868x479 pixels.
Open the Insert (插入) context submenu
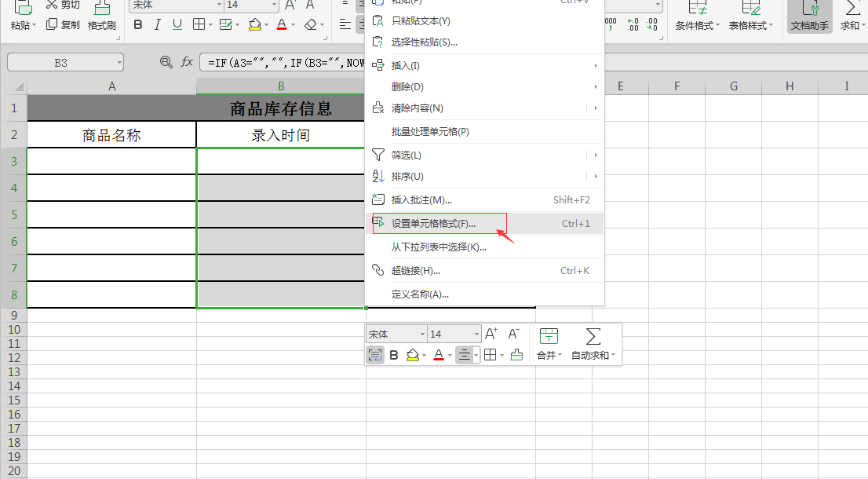click(484, 65)
